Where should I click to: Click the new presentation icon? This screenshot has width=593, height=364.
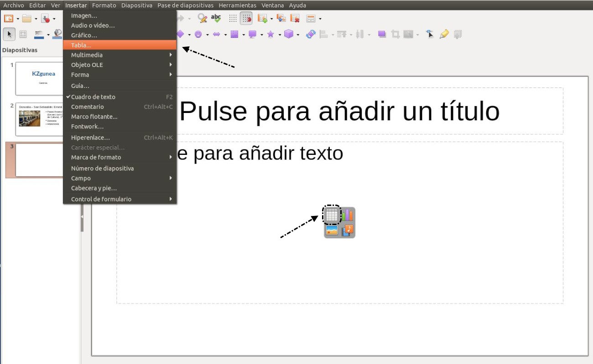pos(9,18)
